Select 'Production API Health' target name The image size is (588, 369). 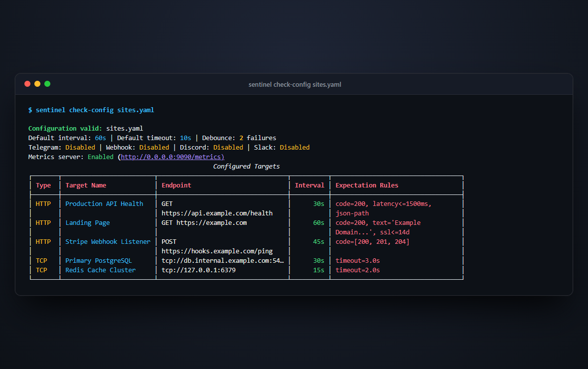tap(104, 204)
